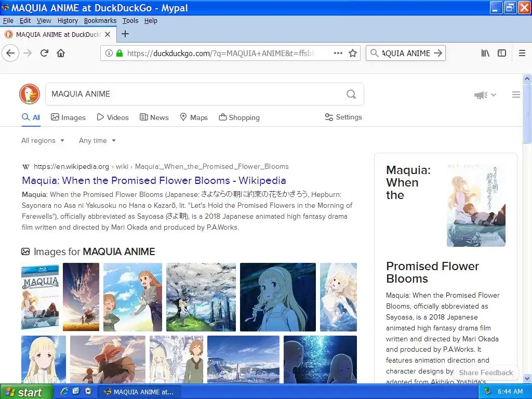Image resolution: width=532 pixels, height=399 pixels.
Task: Open the Bookmarks menu
Action: (x=100, y=21)
